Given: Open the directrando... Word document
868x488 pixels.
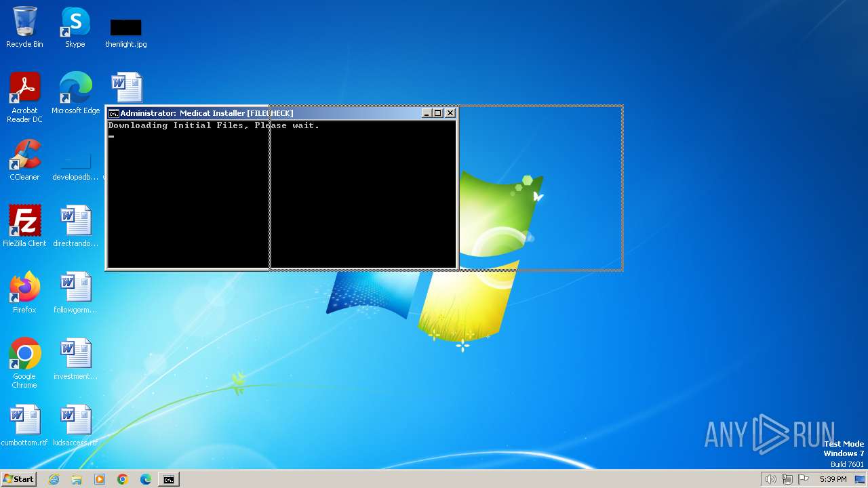Looking at the screenshot, I should (75, 226).
